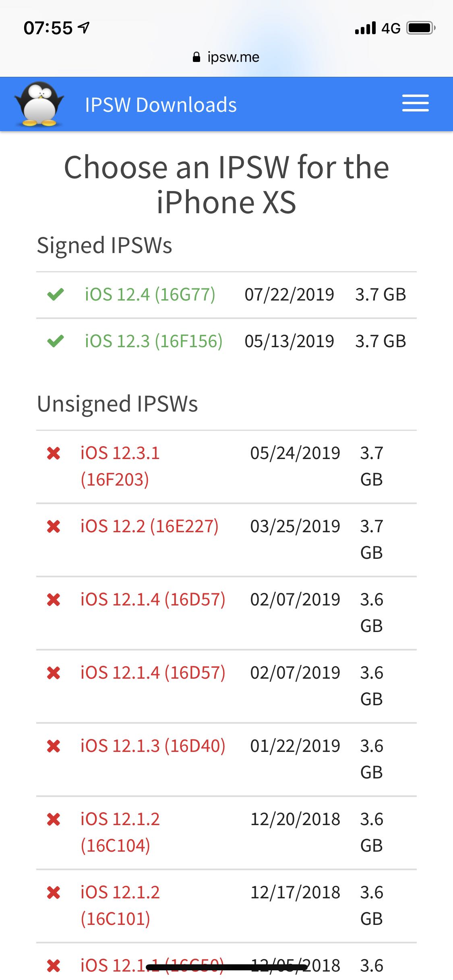Open the iOS 12.1.3 (16D40) firmware link

[153, 746]
